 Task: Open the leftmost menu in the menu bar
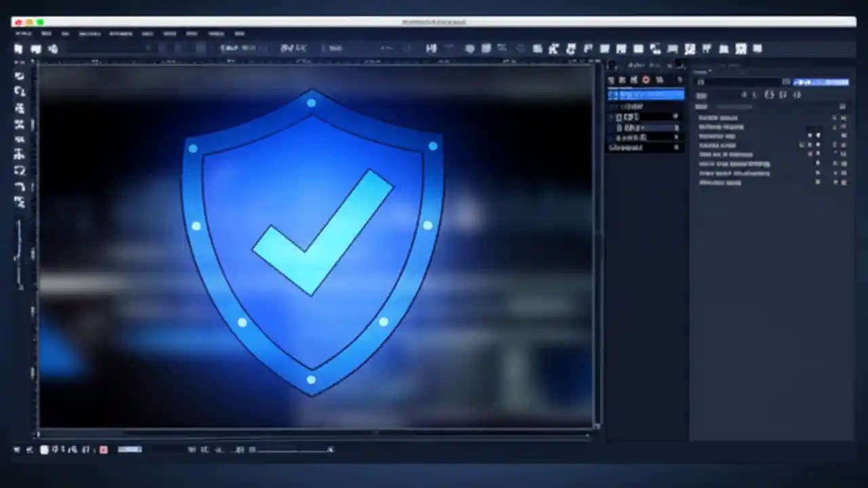[x=22, y=33]
